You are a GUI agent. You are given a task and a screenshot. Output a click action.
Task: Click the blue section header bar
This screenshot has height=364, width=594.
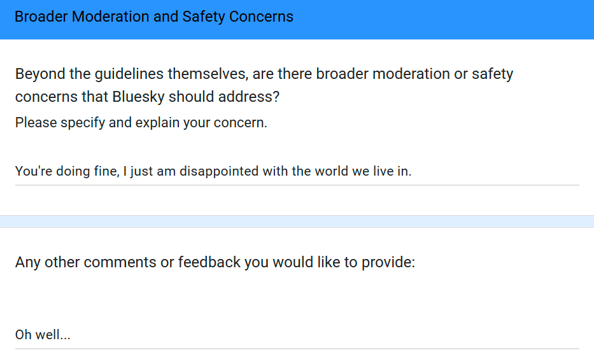[x=446, y=19]
